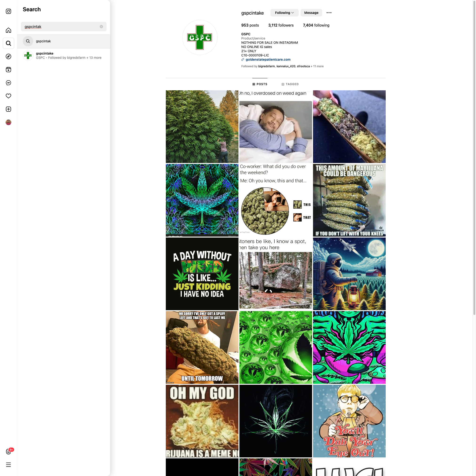Image resolution: width=476 pixels, height=476 pixels.
Task: Switch to the TAGGED tab
Action: coord(290,84)
